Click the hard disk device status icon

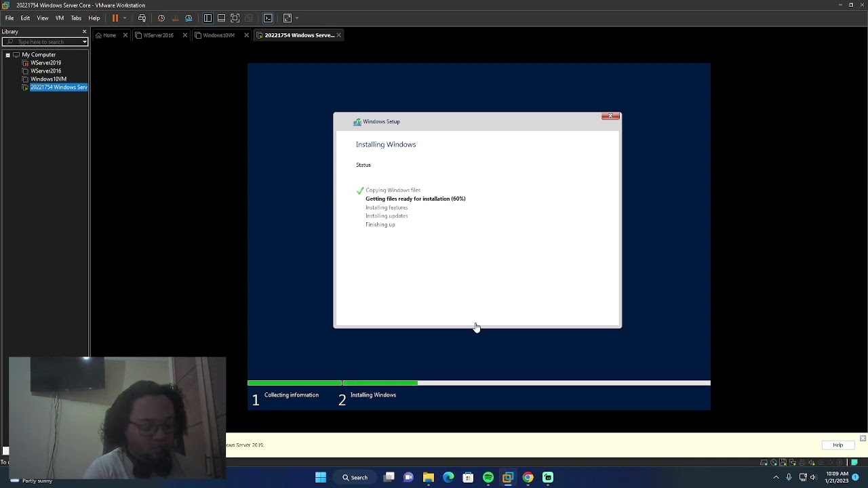[x=764, y=462]
